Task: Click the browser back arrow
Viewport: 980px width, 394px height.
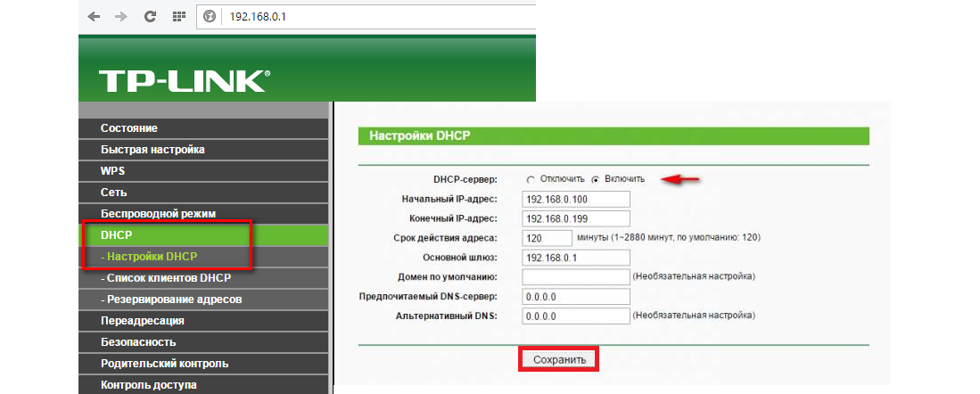Action: coord(94,17)
